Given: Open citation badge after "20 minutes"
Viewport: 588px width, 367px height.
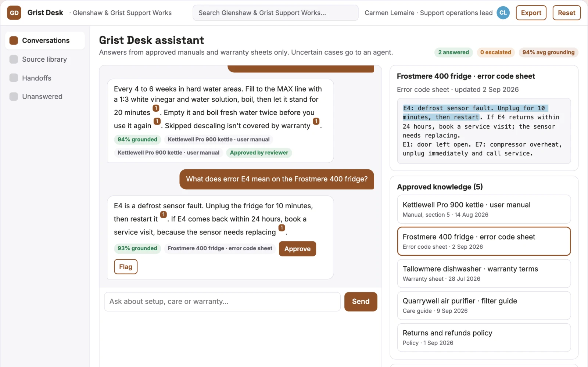Looking at the screenshot, I should coord(156,108).
